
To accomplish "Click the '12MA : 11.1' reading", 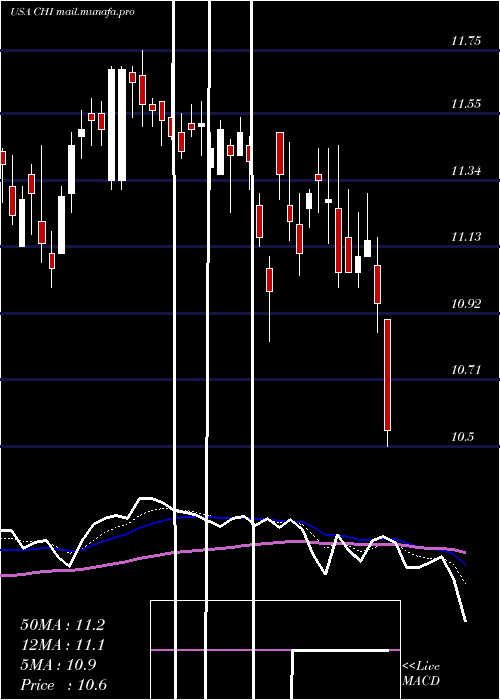I will [63, 645].
